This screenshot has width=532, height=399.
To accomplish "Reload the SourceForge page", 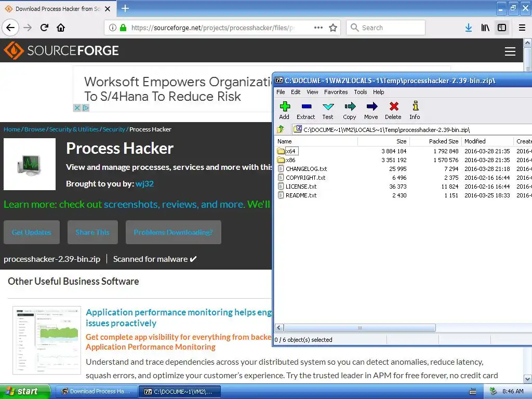I will (45, 28).
